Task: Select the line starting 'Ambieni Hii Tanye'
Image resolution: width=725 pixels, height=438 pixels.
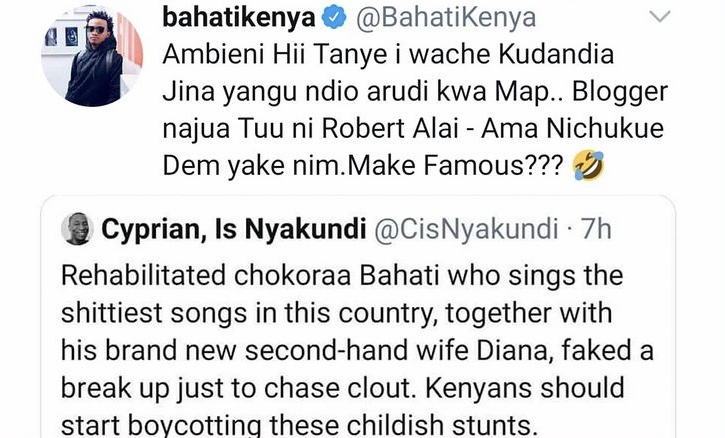Action: 388,55
